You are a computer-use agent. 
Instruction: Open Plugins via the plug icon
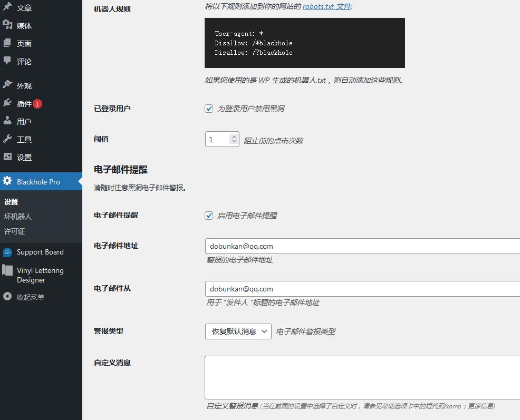tap(7, 103)
